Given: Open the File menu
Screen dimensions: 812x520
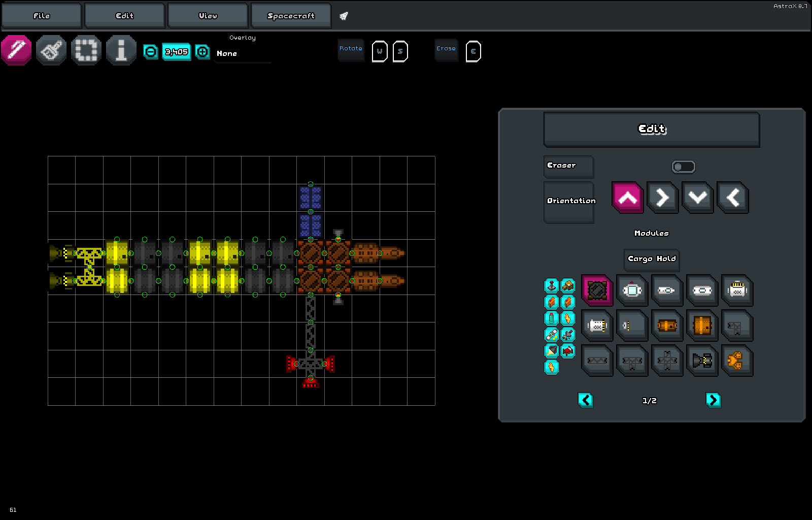Looking at the screenshot, I should 42,16.
